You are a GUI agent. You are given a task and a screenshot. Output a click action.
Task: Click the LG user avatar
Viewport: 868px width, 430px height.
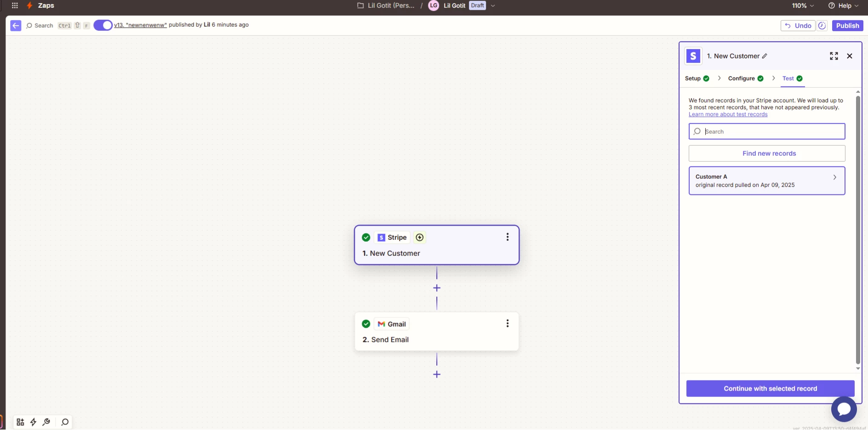[x=434, y=6]
